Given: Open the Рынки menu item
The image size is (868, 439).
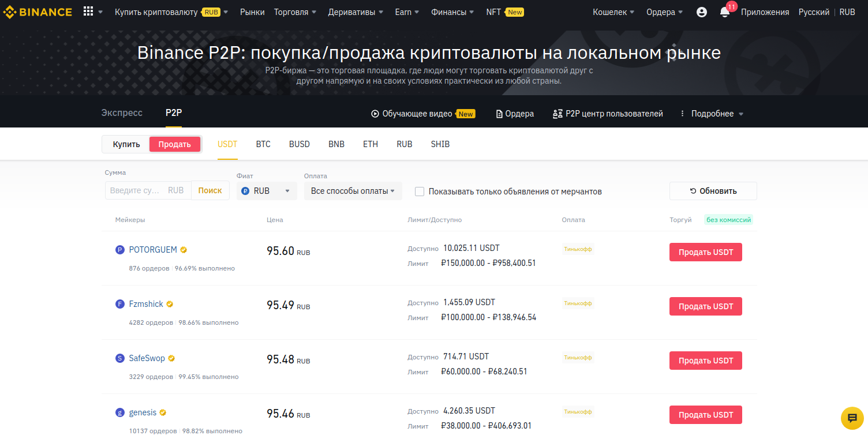Looking at the screenshot, I should [x=252, y=12].
